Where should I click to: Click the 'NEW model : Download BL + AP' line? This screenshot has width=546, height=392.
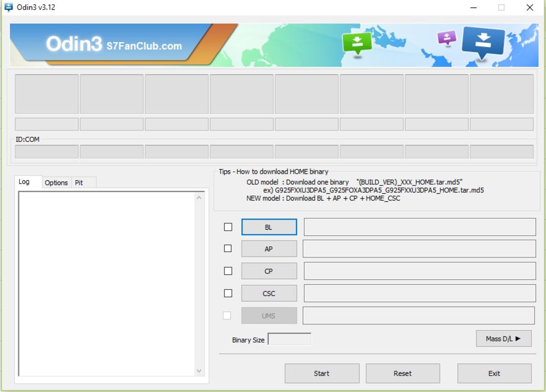(323, 198)
